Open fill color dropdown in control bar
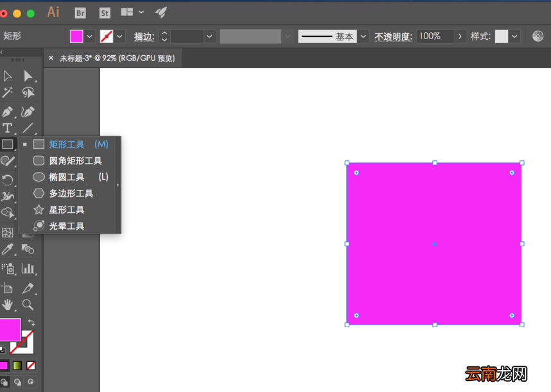Viewport: 551px width, 392px height. click(x=90, y=36)
